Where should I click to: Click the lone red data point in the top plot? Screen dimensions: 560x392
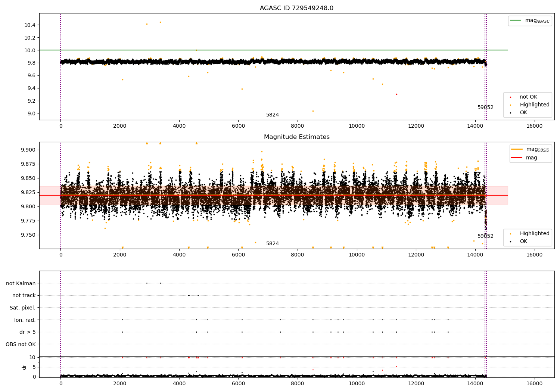click(x=396, y=94)
